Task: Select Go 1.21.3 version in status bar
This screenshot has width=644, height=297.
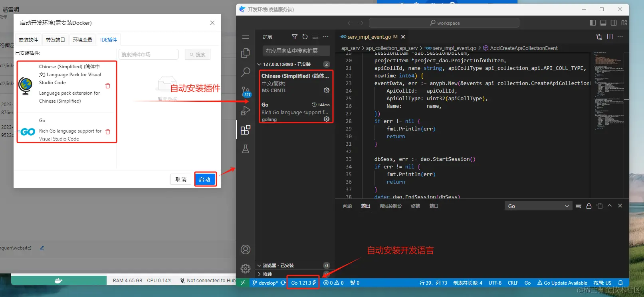Action: point(303,283)
